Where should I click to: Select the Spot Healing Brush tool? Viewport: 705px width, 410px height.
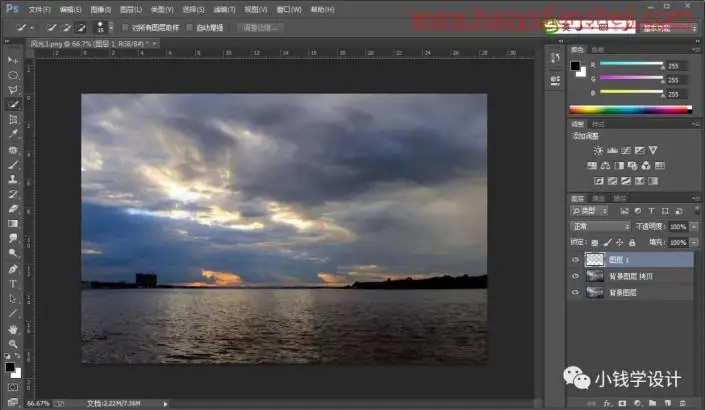coord(13,150)
